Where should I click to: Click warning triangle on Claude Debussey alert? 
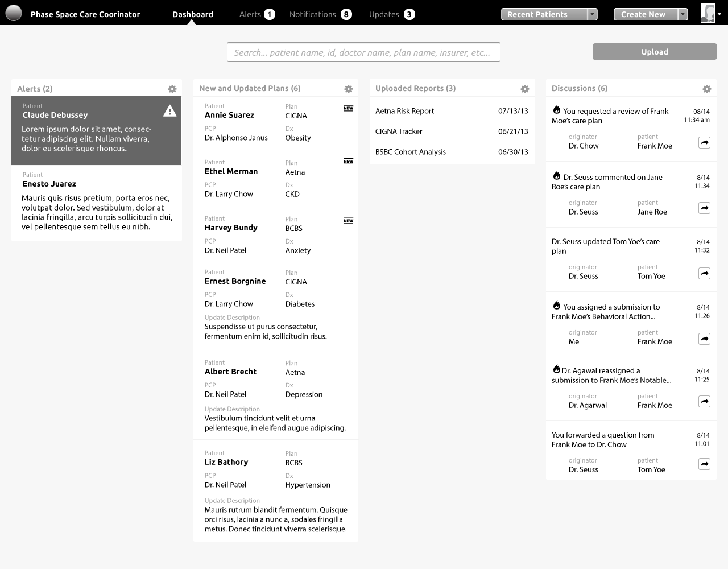(x=169, y=110)
